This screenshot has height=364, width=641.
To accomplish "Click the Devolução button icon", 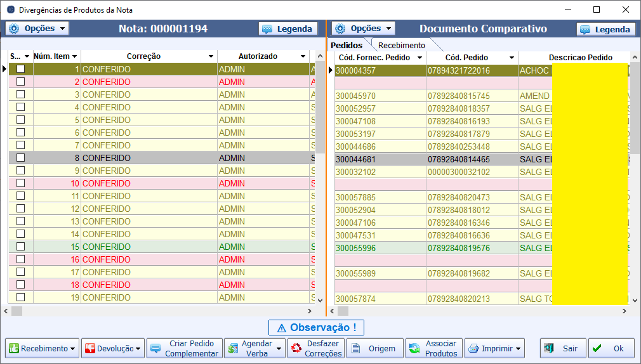I will click(89, 348).
